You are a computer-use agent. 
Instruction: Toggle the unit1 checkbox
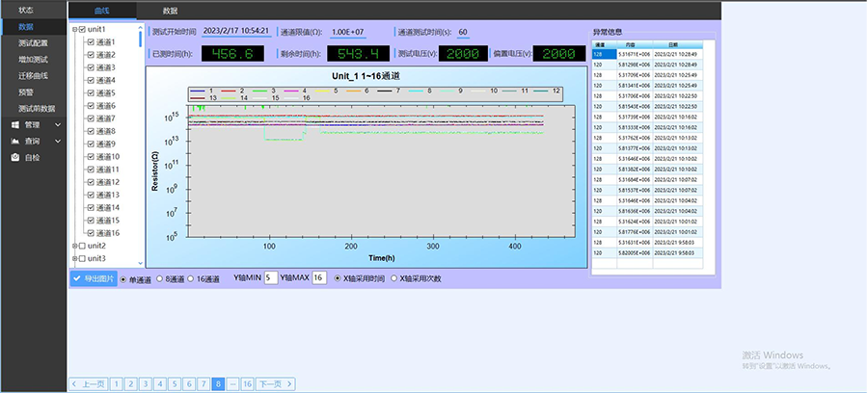click(x=82, y=30)
